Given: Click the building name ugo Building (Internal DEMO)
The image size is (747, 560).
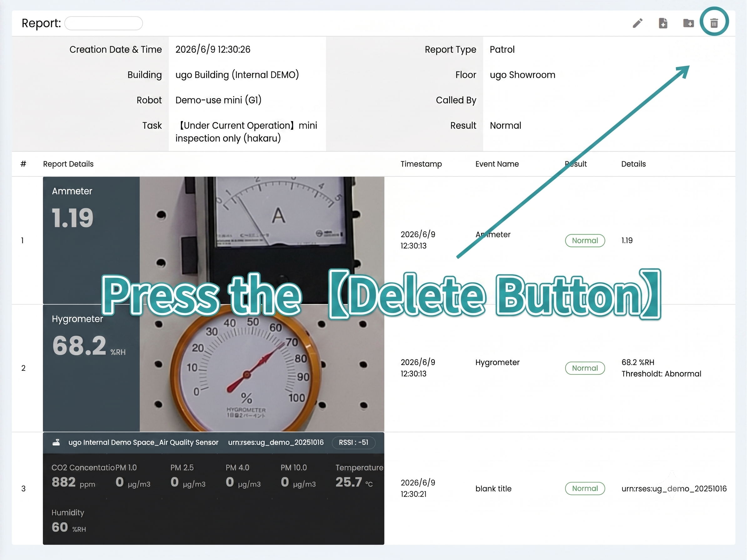Looking at the screenshot, I should click(237, 75).
